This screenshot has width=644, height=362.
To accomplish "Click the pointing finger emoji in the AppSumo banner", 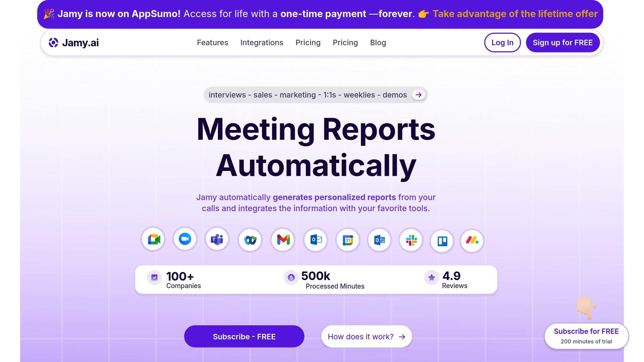I will [x=424, y=14].
